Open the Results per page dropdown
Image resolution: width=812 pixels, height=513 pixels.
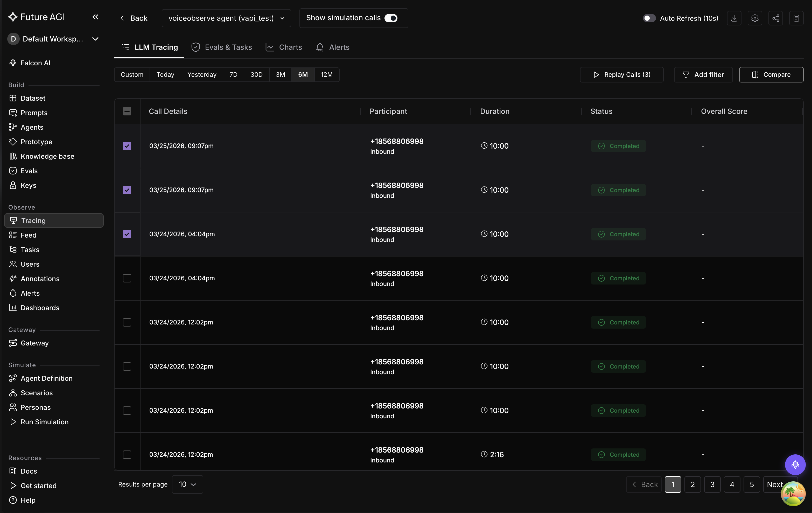(x=187, y=484)
